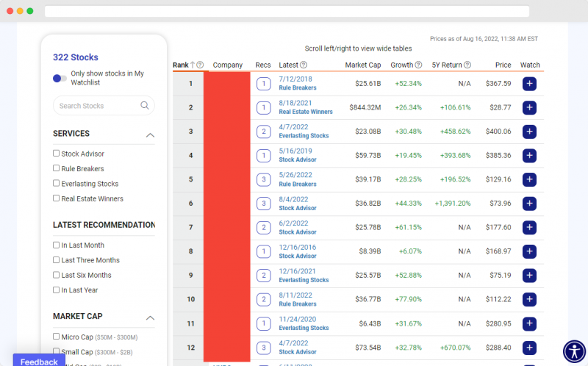Image resolution: width=588 pixels, height=366 pixels.
Task: Add rank 5 stock to watchlist
Action: [x=529, y=179]
